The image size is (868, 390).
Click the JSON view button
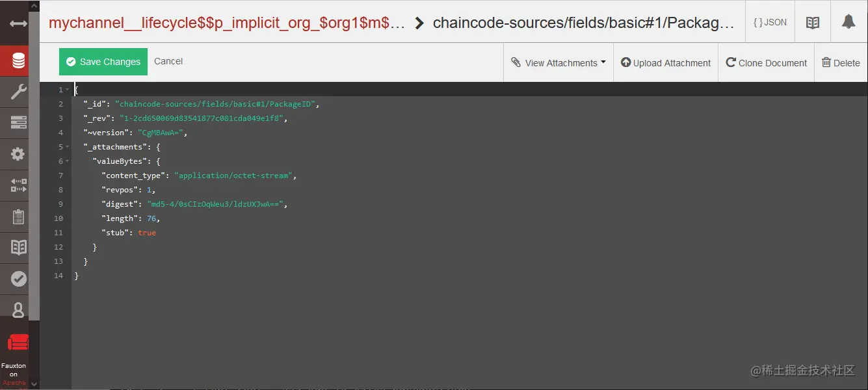pyautogui.click(x=770, y=22)
